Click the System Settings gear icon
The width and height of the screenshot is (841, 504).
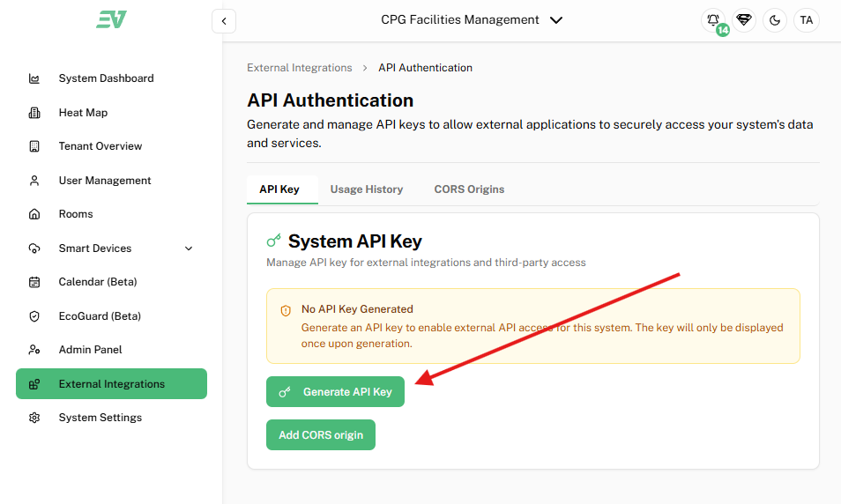coord(34,418)
